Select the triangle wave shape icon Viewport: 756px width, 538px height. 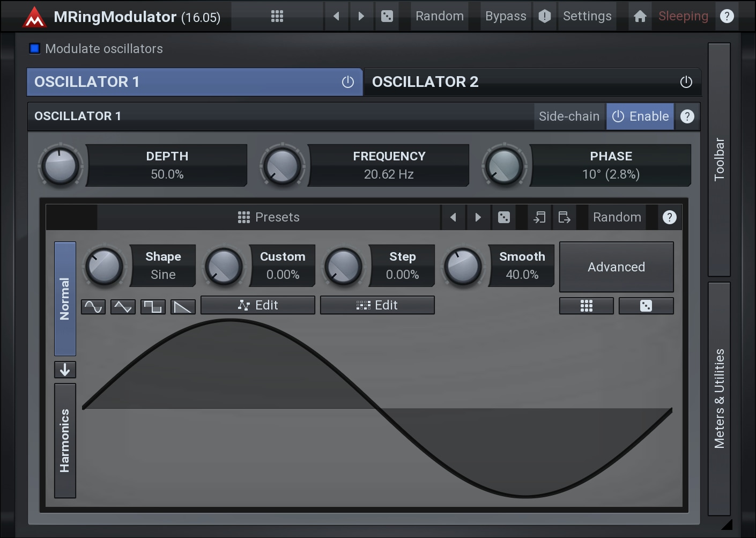[x=123, y=307]
